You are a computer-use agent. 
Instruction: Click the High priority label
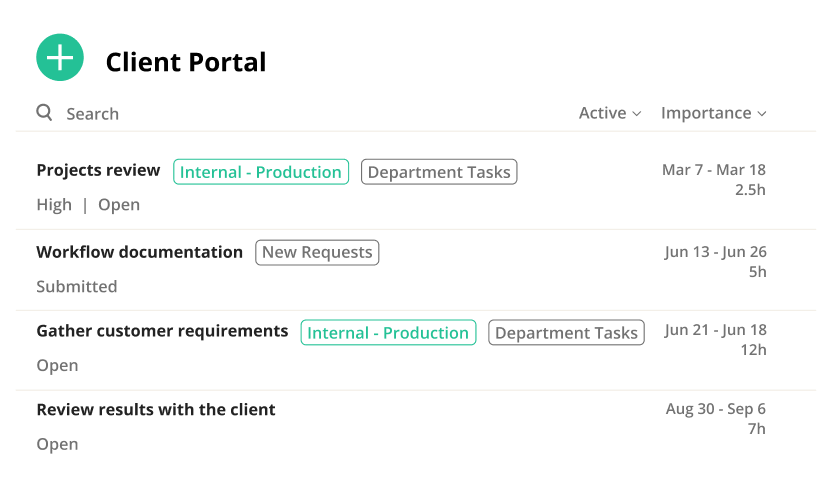coord(54,205)
